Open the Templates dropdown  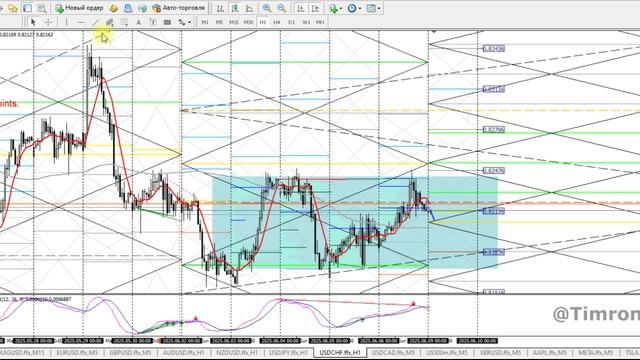click(x=373, y=8)
